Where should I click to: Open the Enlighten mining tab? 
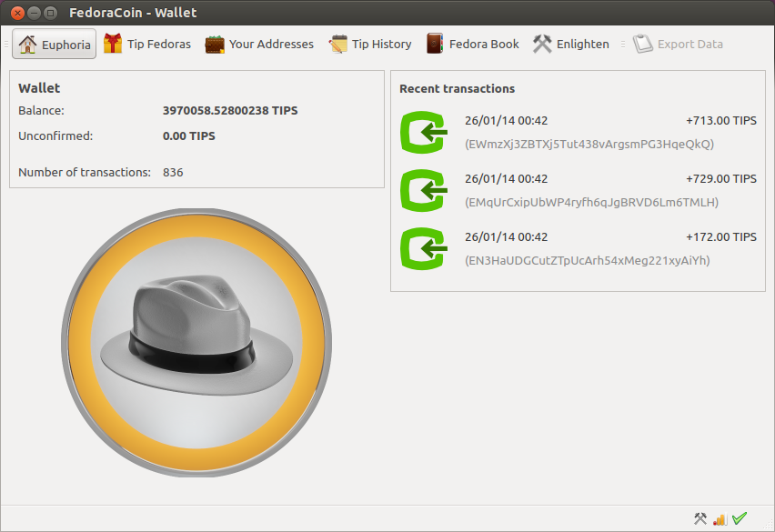tap(571, 44)
